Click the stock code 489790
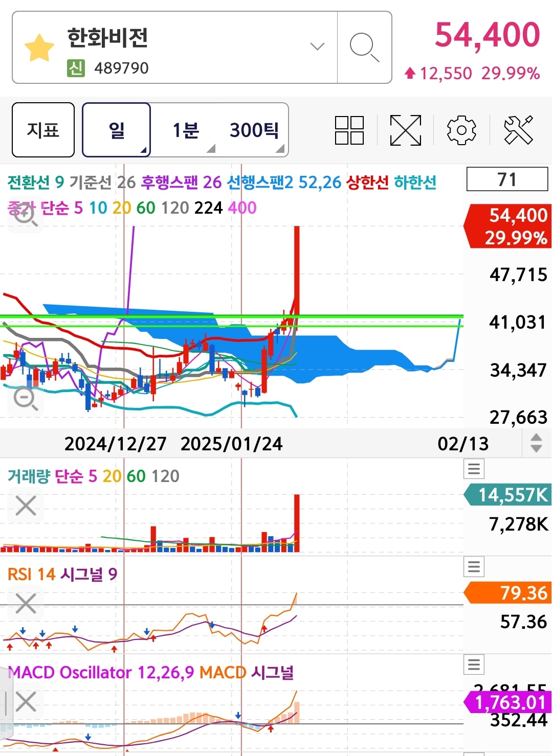The image size is (552, 756). (121, 68)
